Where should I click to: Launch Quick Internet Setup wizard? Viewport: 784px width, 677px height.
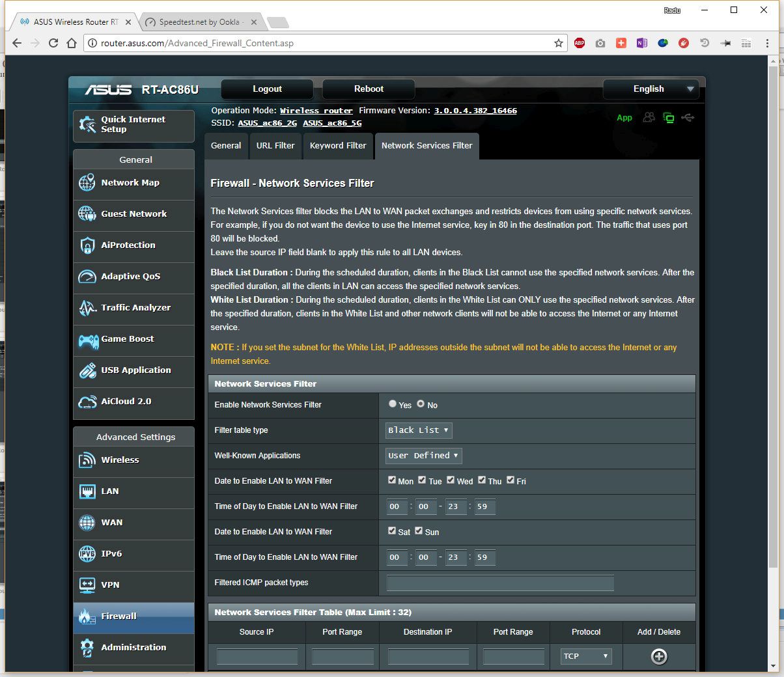click(133, 125)
